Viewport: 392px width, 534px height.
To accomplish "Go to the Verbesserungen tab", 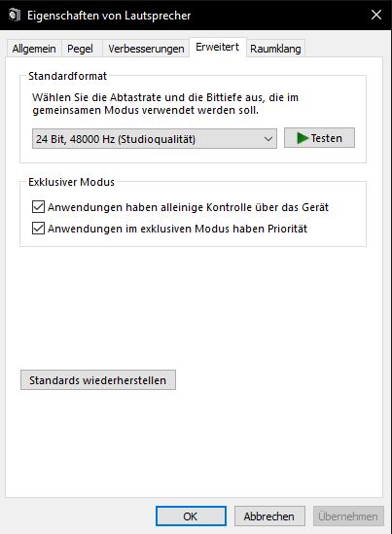I will (146, 49).
